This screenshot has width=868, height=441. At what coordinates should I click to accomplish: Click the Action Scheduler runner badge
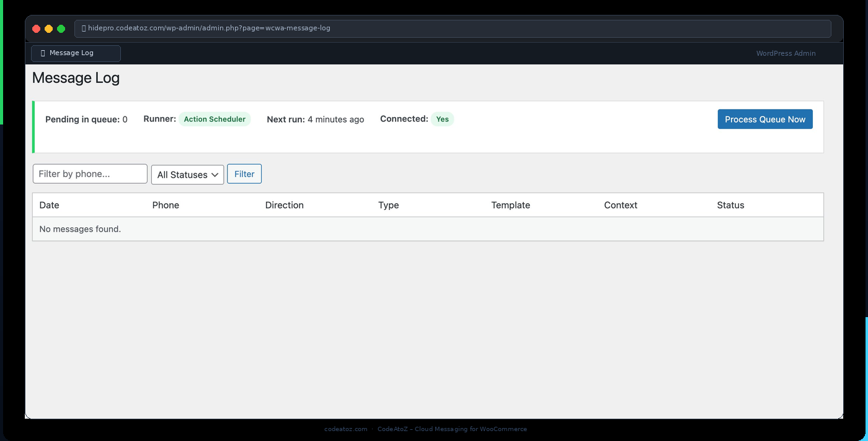(215, 119)
